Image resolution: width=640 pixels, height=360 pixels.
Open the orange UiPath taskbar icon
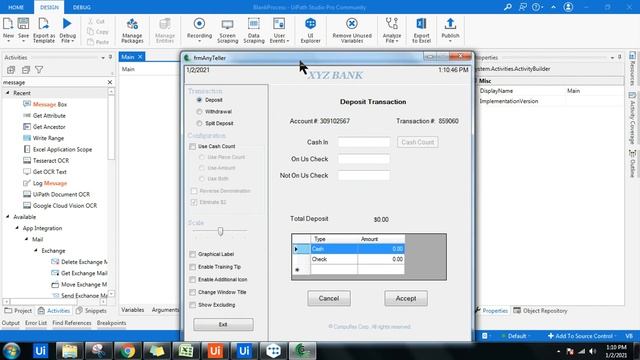215,351
